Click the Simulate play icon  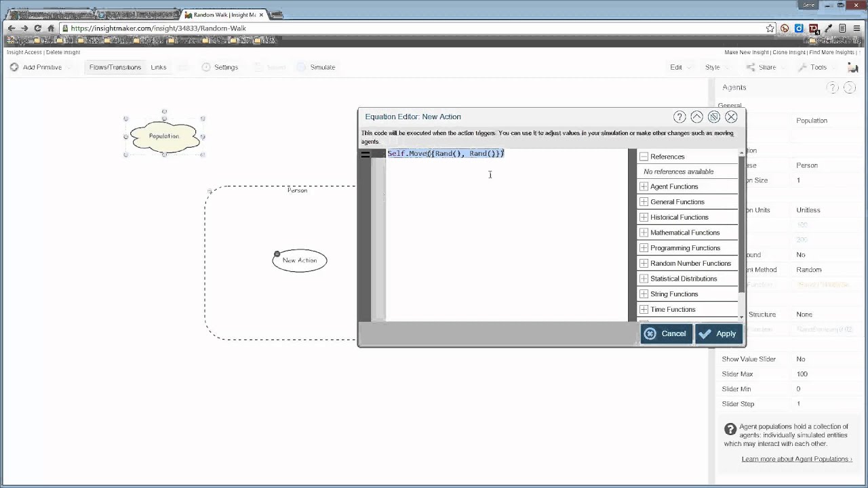302,67
